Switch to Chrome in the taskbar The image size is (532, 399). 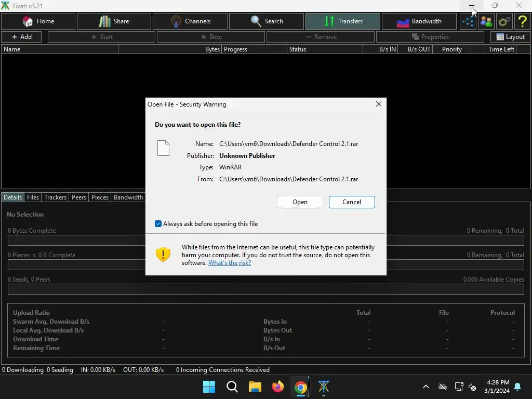[x=301, y=387]
